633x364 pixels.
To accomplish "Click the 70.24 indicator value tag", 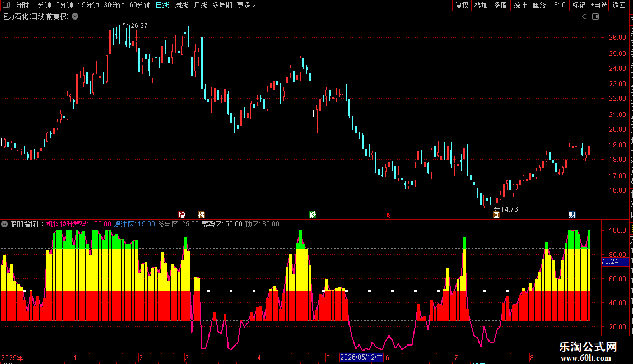I will click(x=615, y=262).
